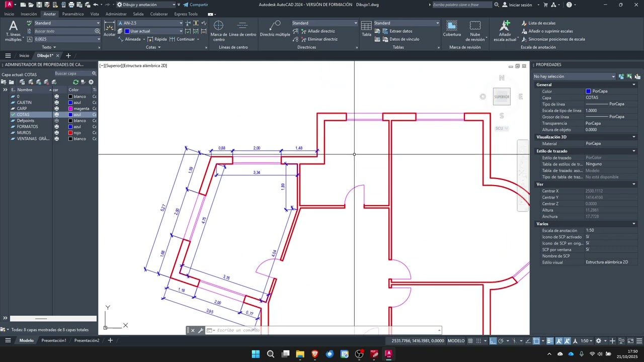
Task: Activate the Acotar dimension tool
Action: (x=109, y=29)
